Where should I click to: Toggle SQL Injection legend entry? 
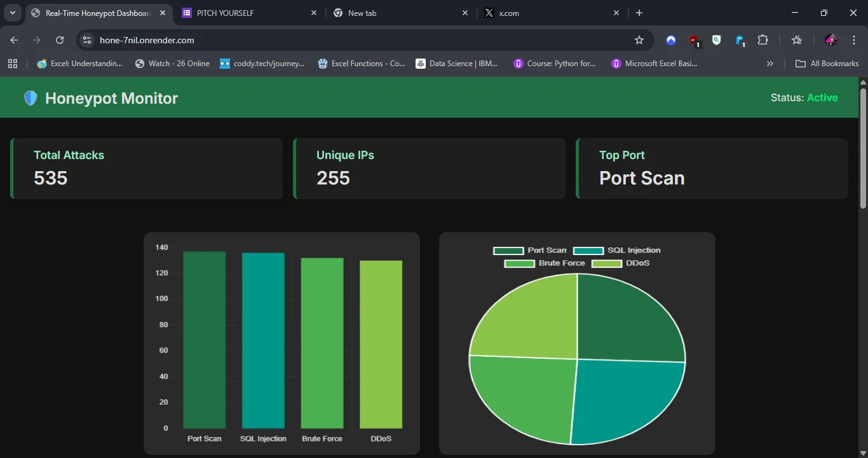616,251
